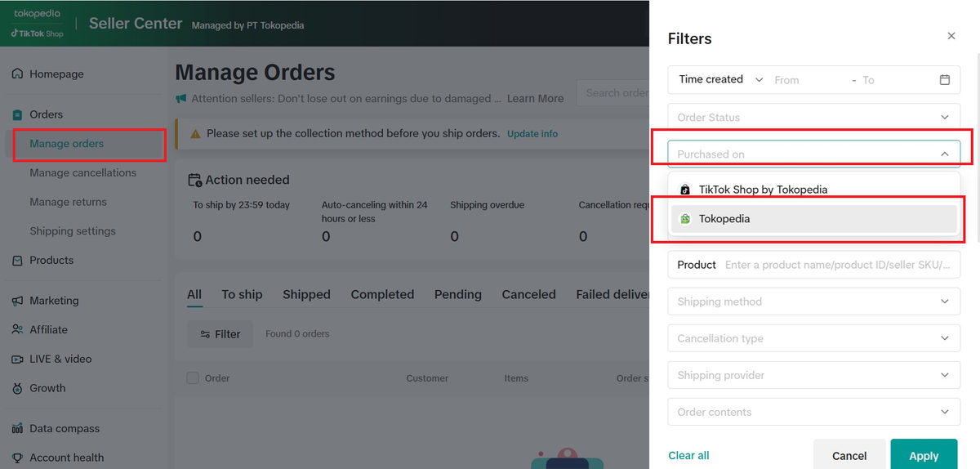Expand the Order Status dropdown

click(x=814, y=117)
